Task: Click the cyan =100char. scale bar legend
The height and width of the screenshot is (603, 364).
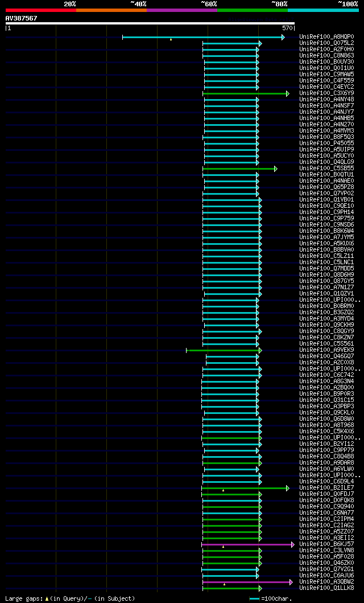Action: (255, 599)
